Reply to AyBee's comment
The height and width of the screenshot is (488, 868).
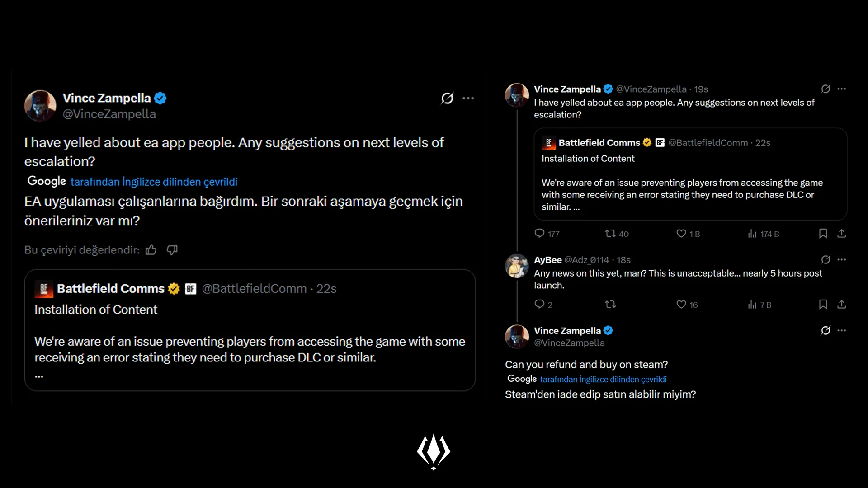(540, 304)
